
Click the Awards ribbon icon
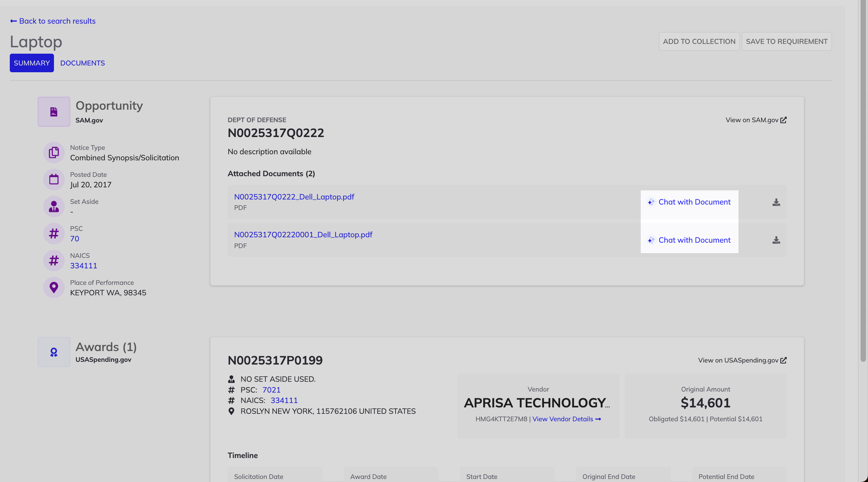[x=54, y=352]
